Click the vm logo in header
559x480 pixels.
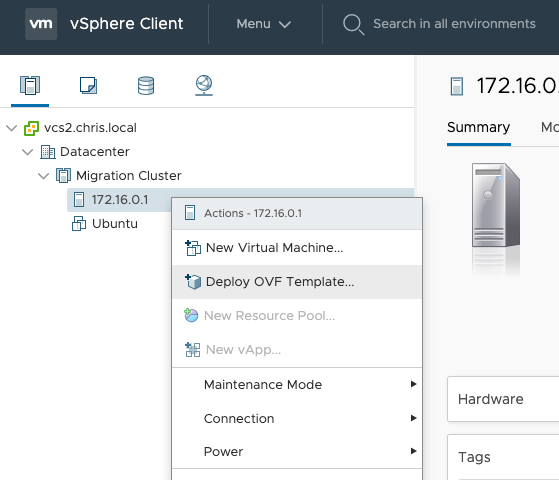(x=41, y=24)
